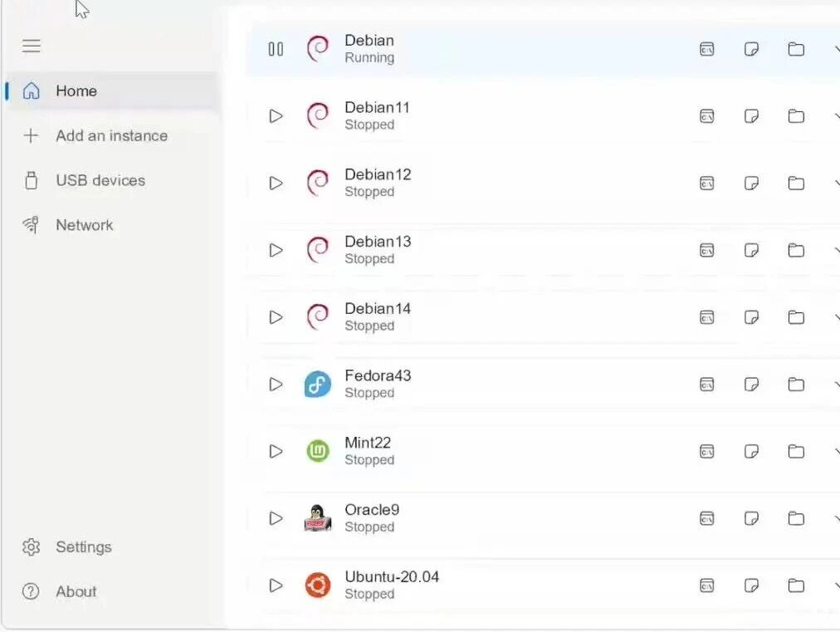
Task: Click the note icon for Debian
Action: tap(751, 49)
